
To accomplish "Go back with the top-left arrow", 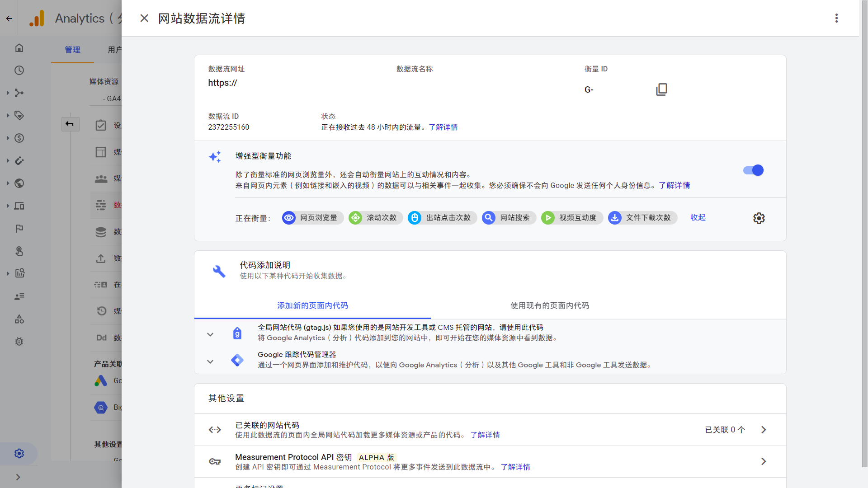I will 9,19.
